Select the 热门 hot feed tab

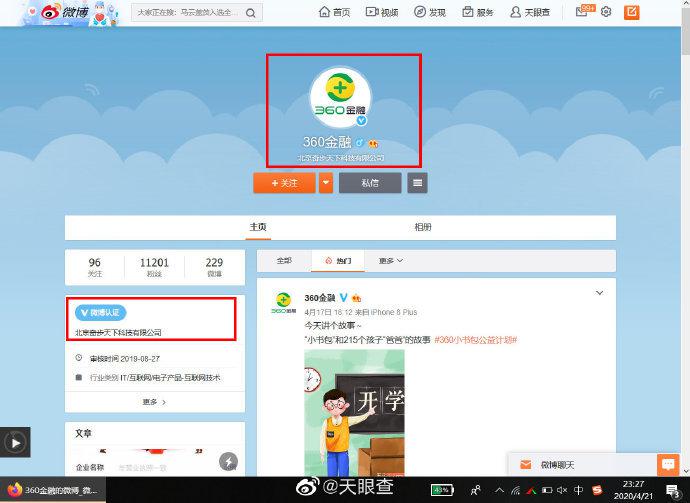click(338, 261)
